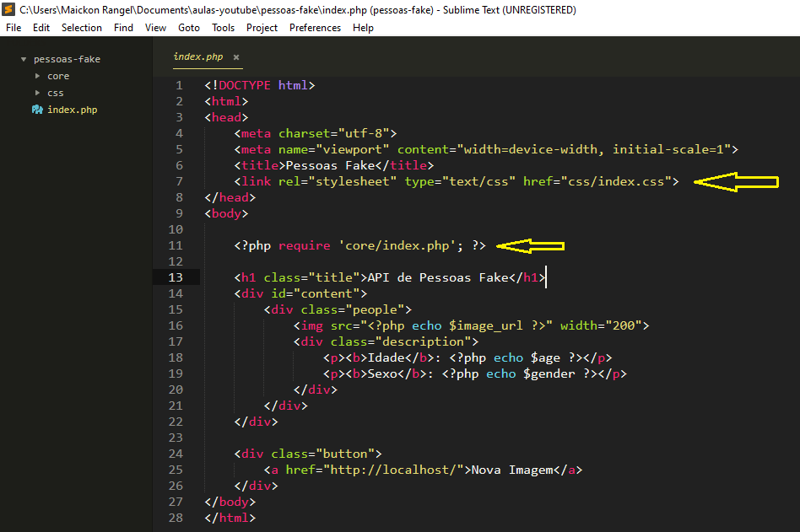Viewport: 800px width, 532px height.
Task: Select index.php file name in the sidebar
Action: 73,110
